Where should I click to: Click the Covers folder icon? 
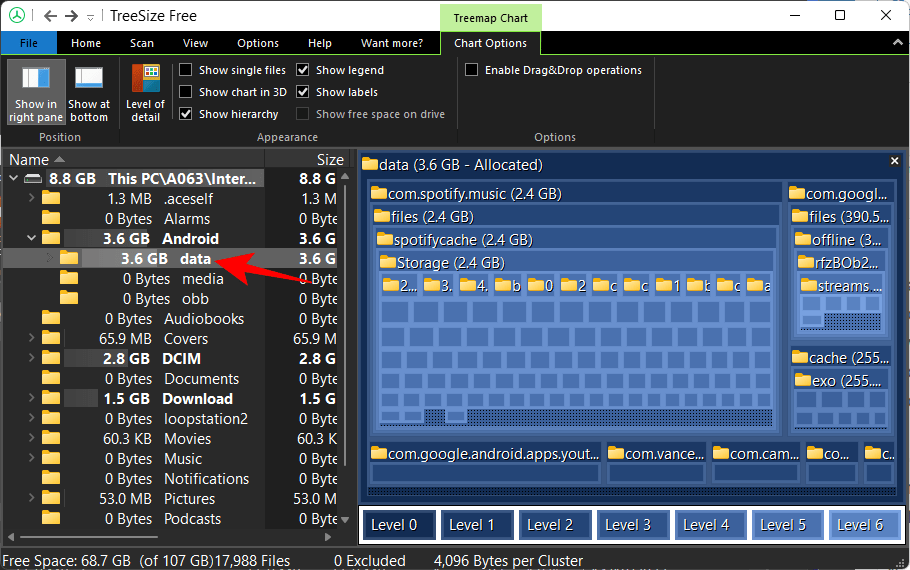point(51,338)
